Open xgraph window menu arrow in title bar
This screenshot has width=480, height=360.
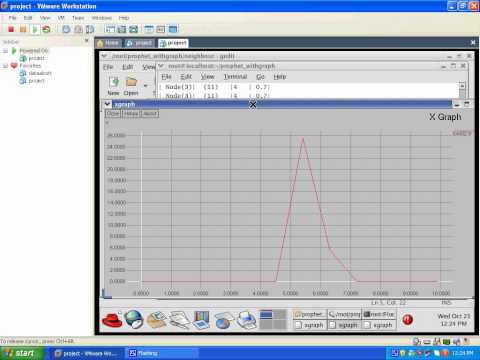tap(107, 104)
